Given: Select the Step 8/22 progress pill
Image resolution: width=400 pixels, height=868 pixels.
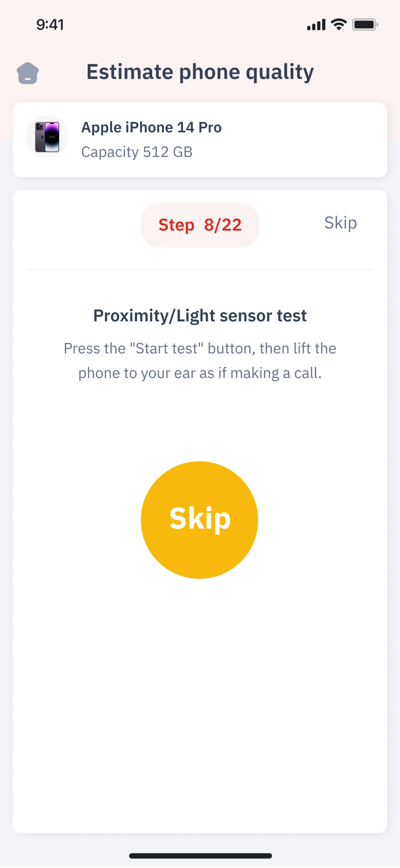Looking at the screenshot, I should [200, 225].
